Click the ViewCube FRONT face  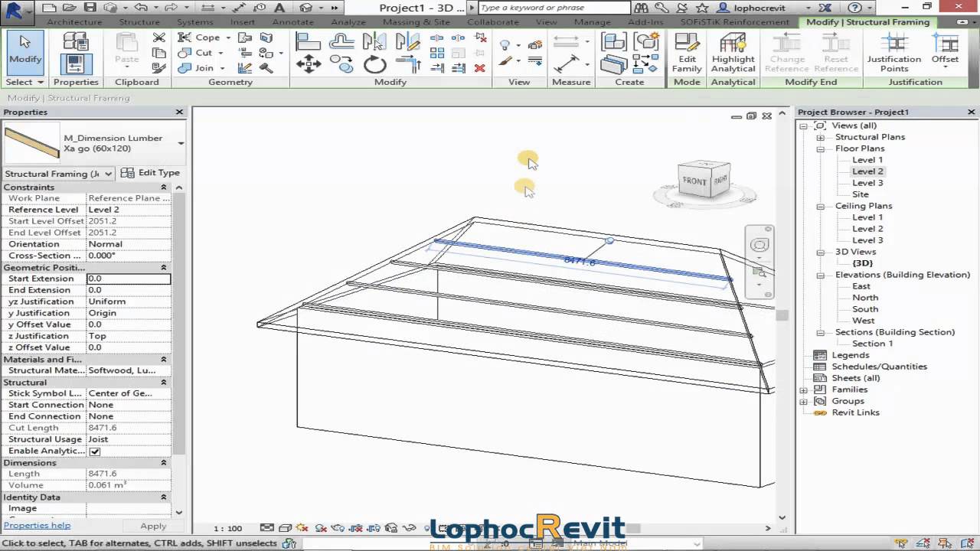click(x=694, y=181)
